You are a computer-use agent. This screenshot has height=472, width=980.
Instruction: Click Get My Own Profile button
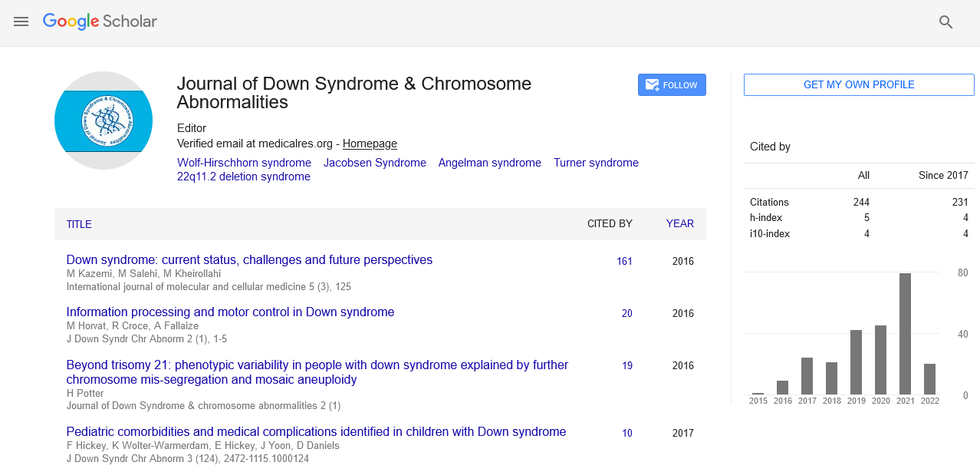pos(858,84)
